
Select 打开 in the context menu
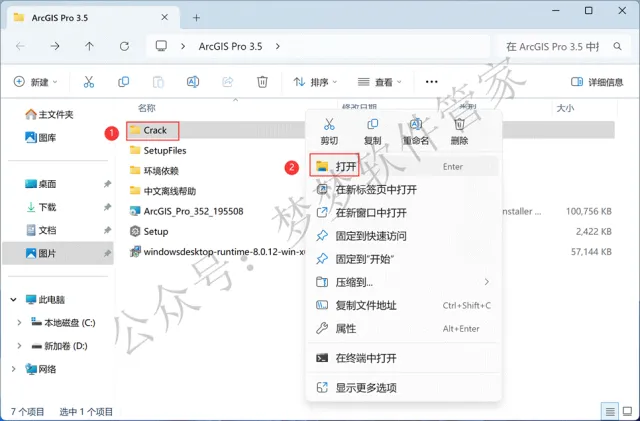point(404,166)
